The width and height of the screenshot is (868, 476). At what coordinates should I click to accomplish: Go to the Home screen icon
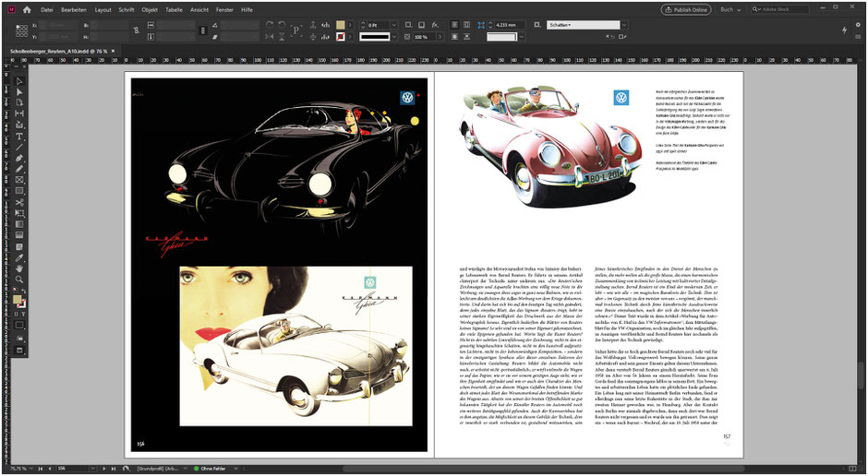pos(27,10)
